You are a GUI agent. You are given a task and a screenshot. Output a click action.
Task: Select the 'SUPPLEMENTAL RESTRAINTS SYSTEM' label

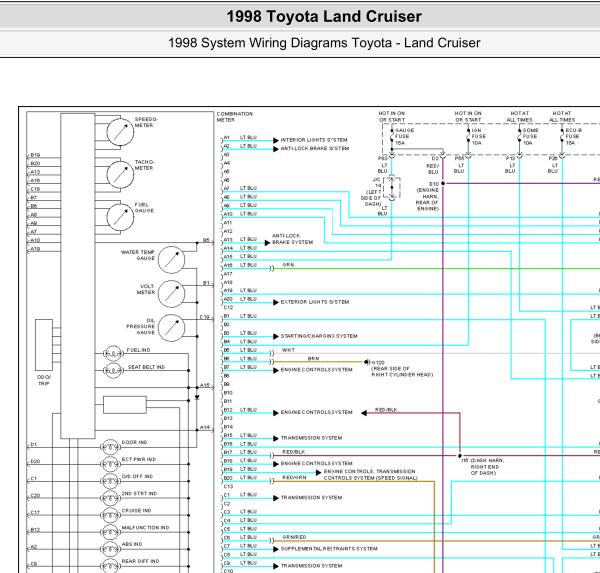point(329,549)
